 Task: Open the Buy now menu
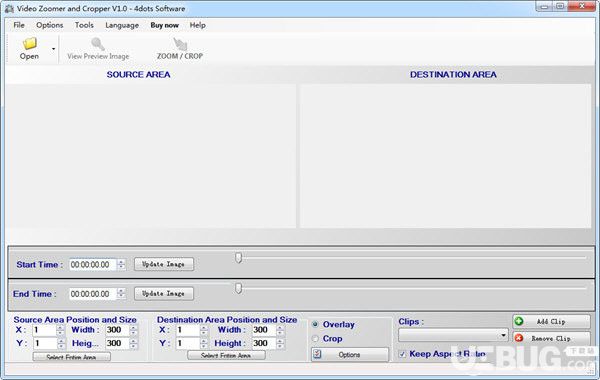[x=165, y=25]
